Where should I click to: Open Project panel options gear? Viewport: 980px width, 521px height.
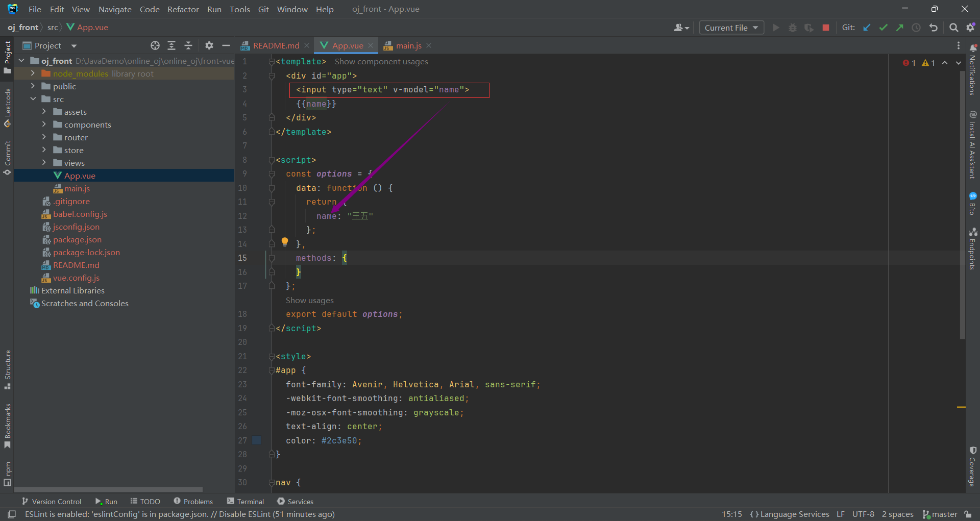pyautogui.click(x=209, y=45)
